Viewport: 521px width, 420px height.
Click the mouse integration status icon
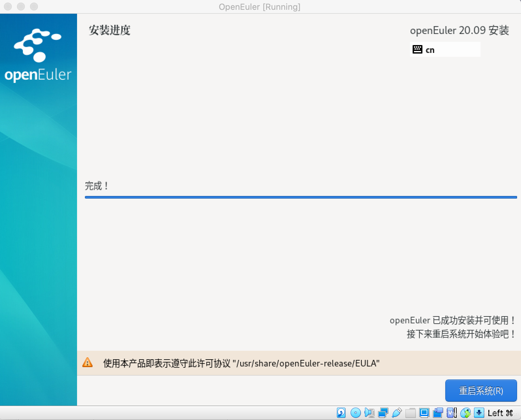(x=466, y=413)
